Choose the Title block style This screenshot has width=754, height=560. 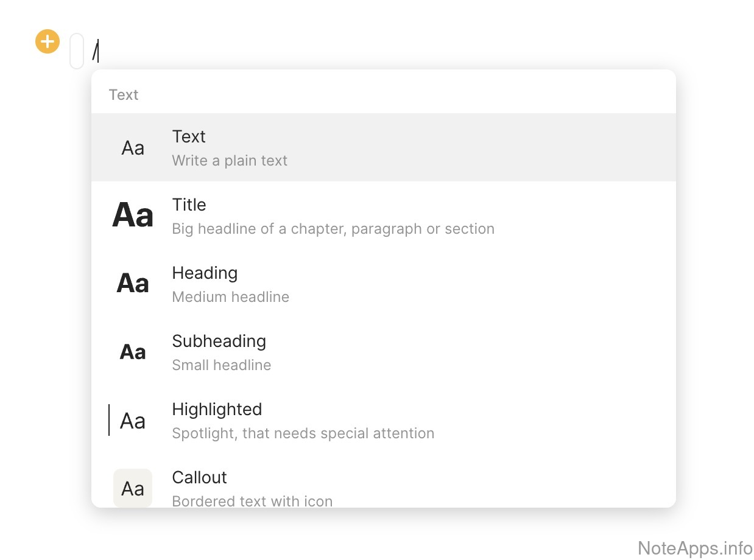pyautogui.click(x=189, y=205)
